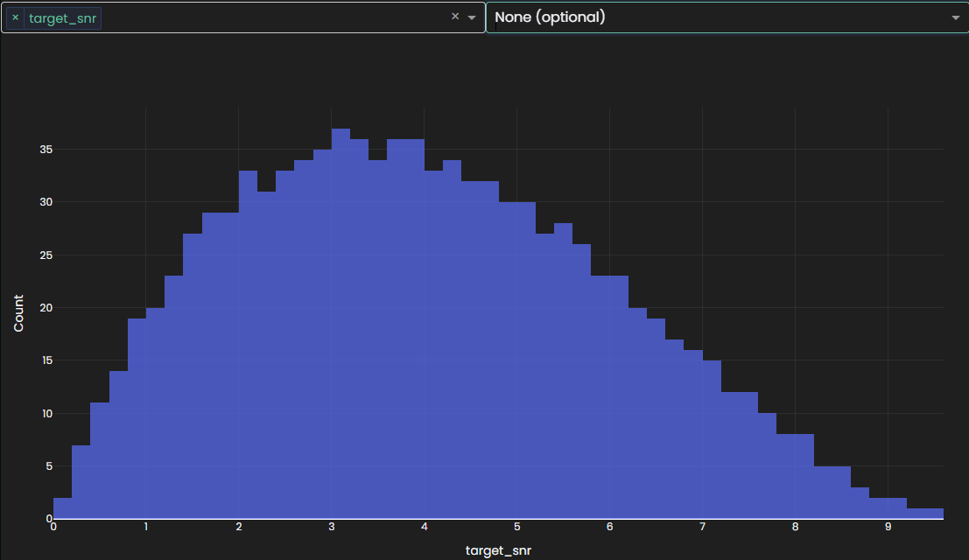969x560 pixels.
Task: Click the Count y-axis title
Action: [x=18, y=313]
